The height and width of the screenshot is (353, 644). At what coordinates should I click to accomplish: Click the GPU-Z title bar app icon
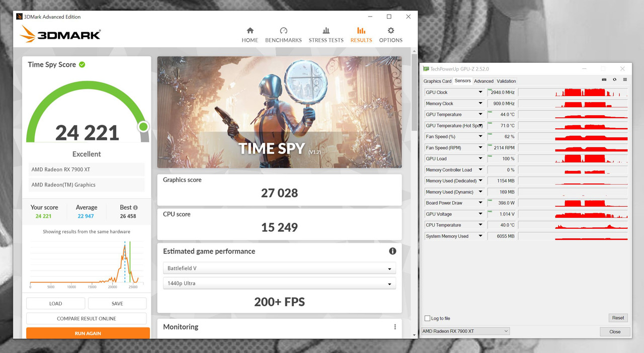click(x=426, y=69)
